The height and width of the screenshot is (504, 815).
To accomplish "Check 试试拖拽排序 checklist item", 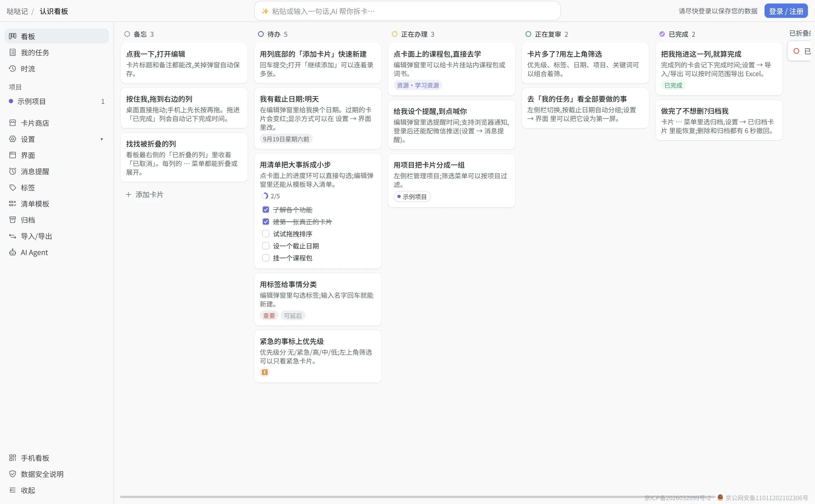I will pos(266,233).
